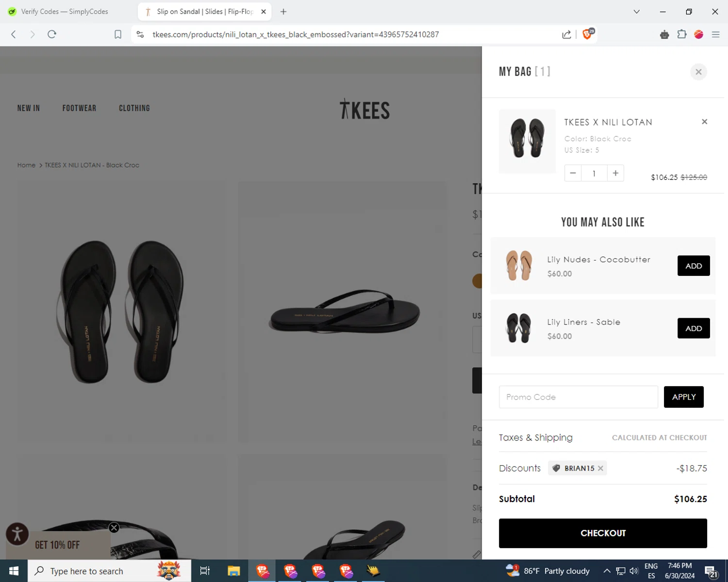728x582 pixels.
Task: Change ENG ES input language
Action: (651, 571)
